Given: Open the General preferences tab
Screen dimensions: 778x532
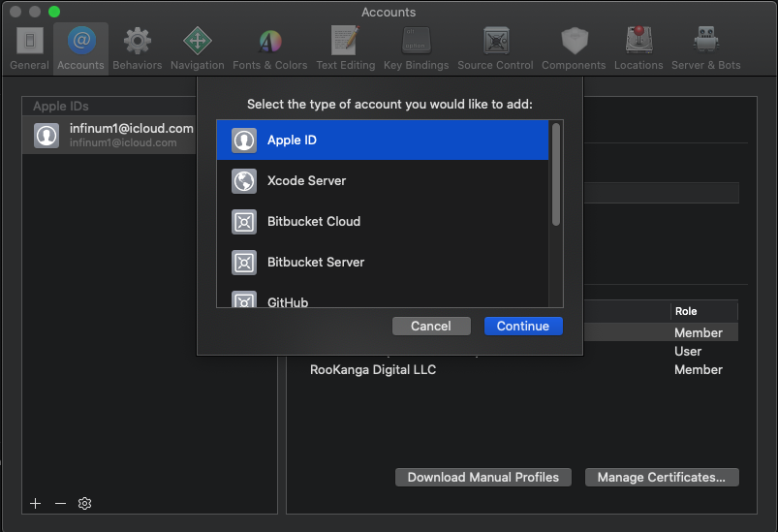Looking at the screenshot, I should point(29,48).
